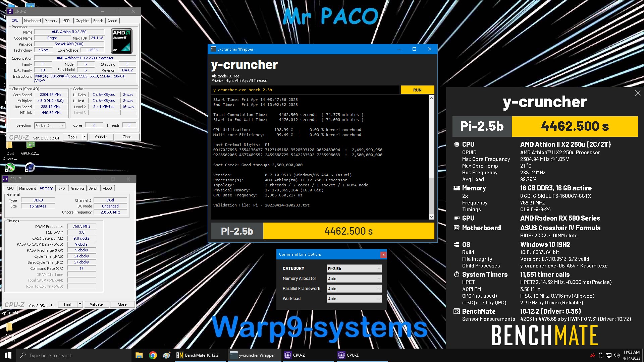Click the BenchMate section icon

[x=457, y=311]
